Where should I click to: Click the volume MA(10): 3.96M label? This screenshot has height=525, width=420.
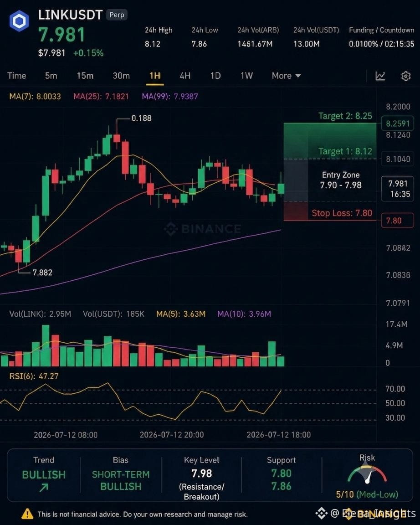click(244, 314)
